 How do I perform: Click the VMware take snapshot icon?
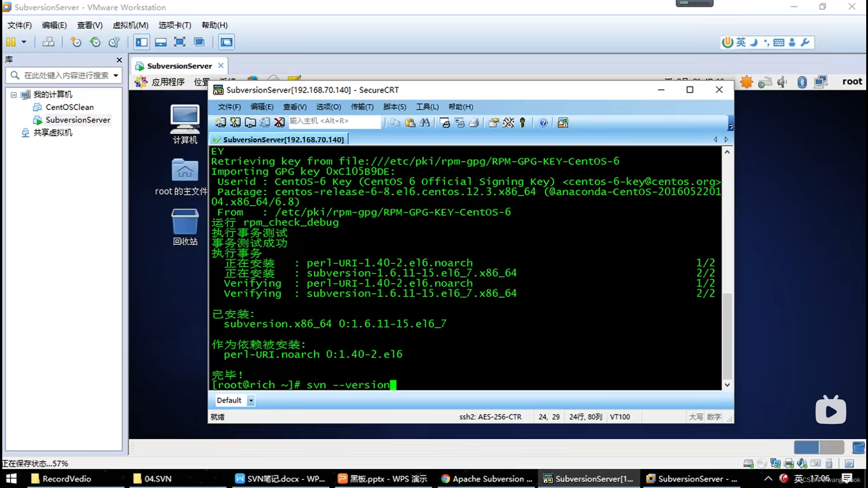[75, 42]
